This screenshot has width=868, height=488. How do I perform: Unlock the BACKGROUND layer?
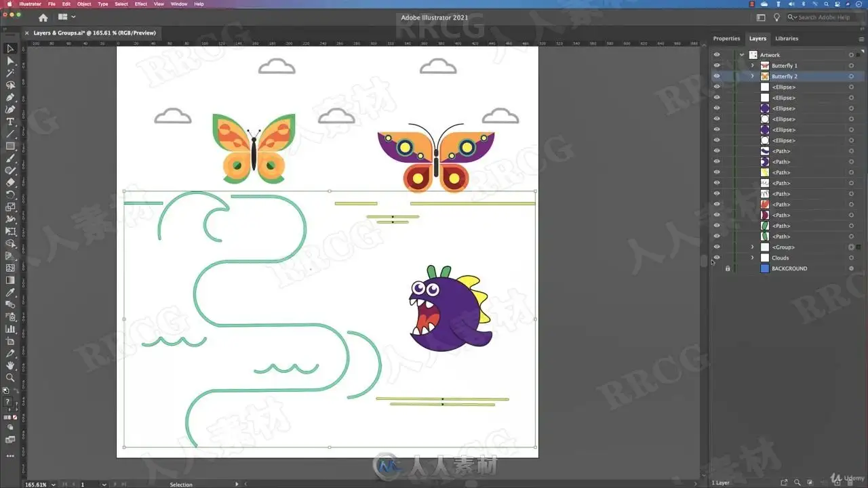[x=728, y=268]
